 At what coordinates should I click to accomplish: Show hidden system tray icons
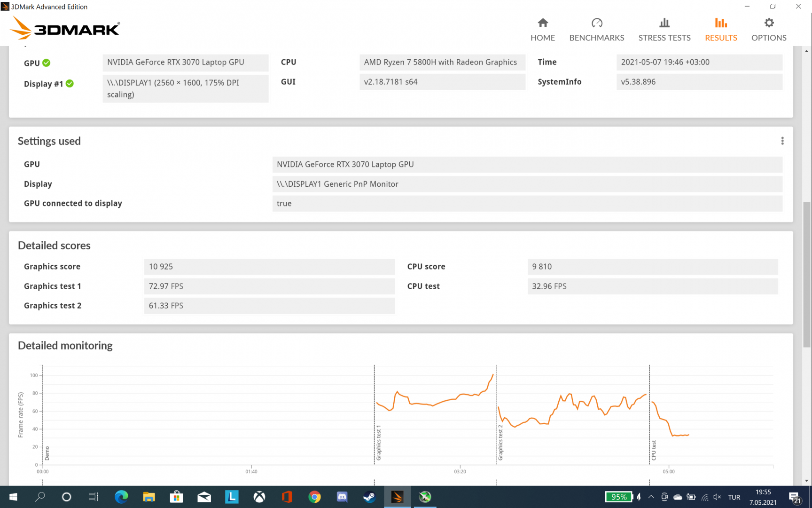click(x=651, y=497)
